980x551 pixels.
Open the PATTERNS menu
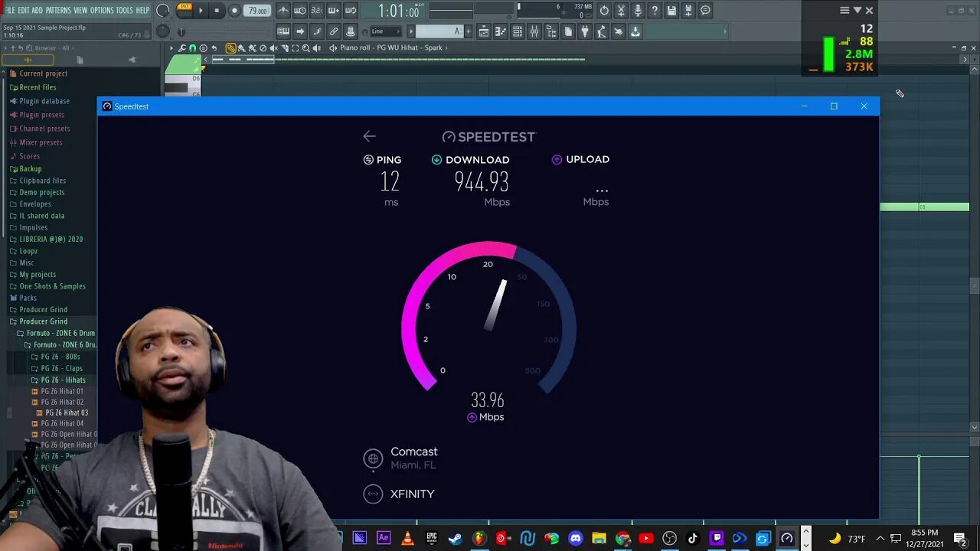click(x=58, y=11)
